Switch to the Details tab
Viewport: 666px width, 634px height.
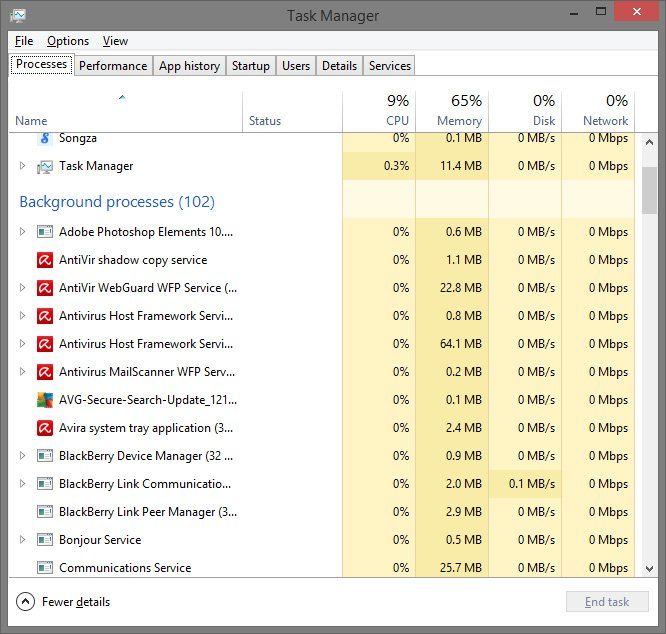click(339, 66)
